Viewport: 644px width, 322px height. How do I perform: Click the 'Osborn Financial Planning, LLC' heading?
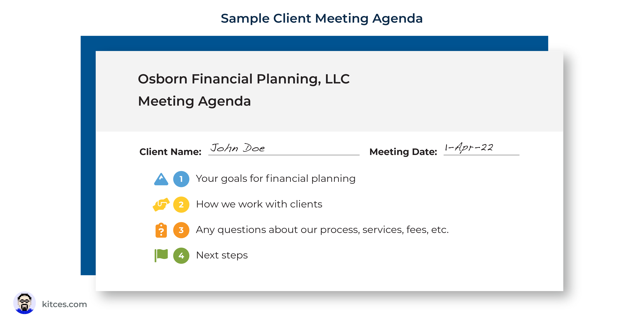tap(244, 79)
